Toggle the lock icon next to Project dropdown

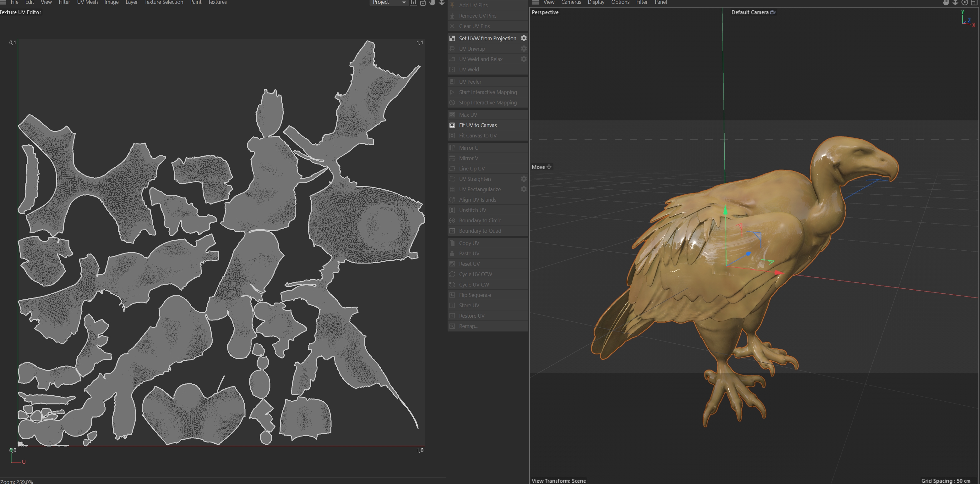[x=423, y=3]
